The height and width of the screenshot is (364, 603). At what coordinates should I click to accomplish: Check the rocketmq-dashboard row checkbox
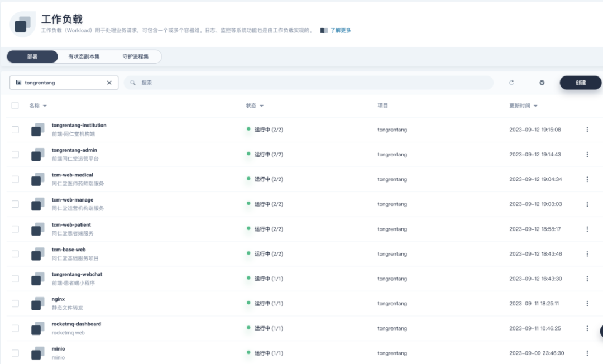point(15,328)
